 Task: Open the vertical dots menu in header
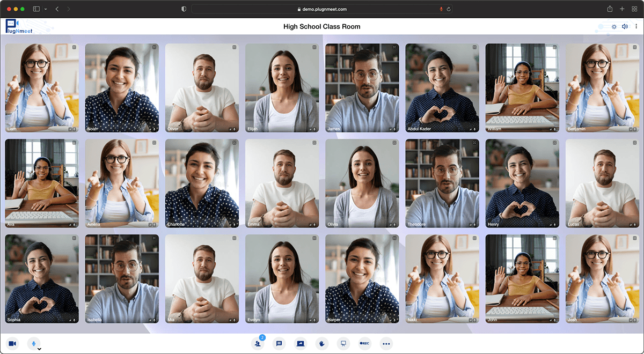[636, 26]
